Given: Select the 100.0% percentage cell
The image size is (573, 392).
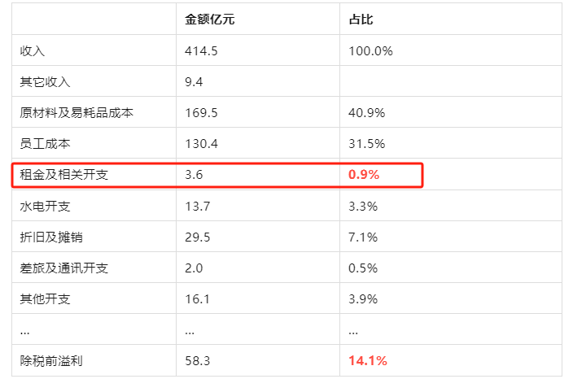Looking at the screenshot, I should 370,50.
